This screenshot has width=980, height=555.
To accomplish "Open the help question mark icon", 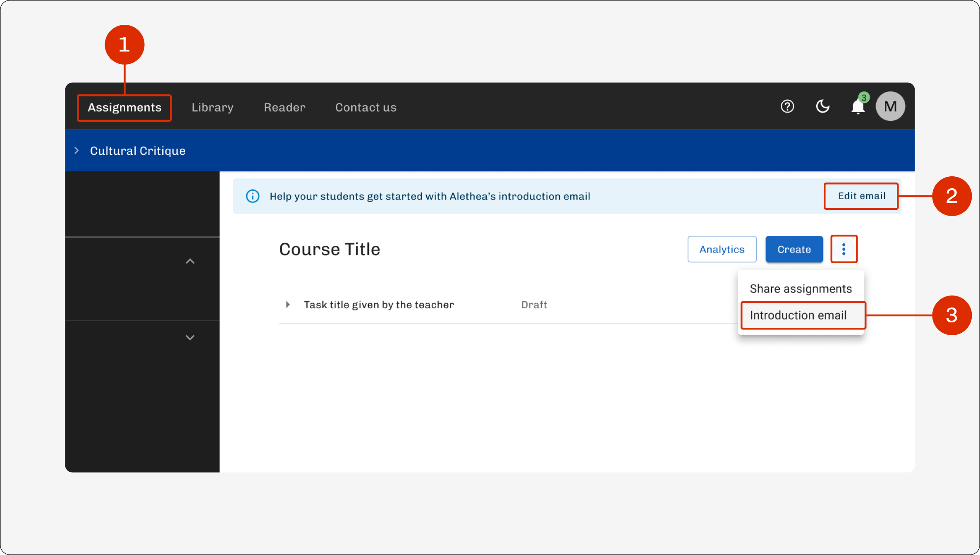I will (x=787, y=107).
